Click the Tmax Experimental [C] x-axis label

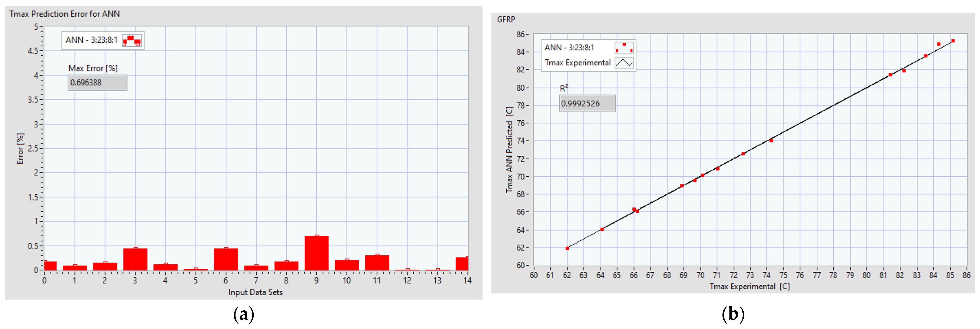(749, 286)
